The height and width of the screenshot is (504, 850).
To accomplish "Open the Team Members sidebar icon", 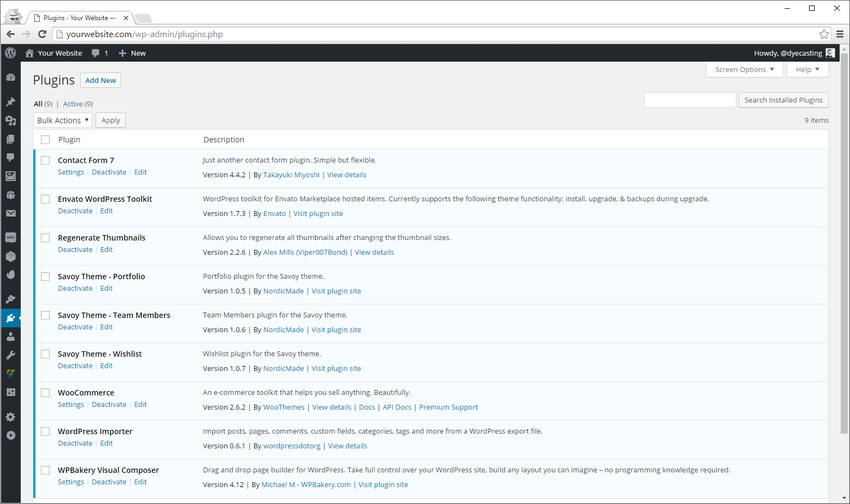I will [x=10, y=195].
